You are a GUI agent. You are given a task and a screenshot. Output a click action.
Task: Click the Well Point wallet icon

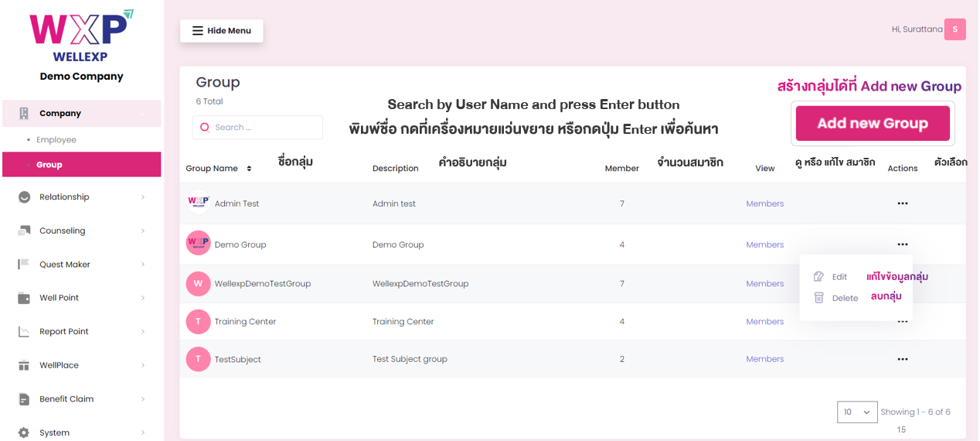pyautogui.click(x=24, y=298)
